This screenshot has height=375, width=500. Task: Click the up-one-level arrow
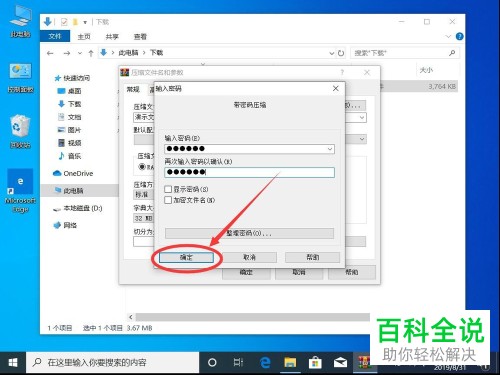(91, 53)
